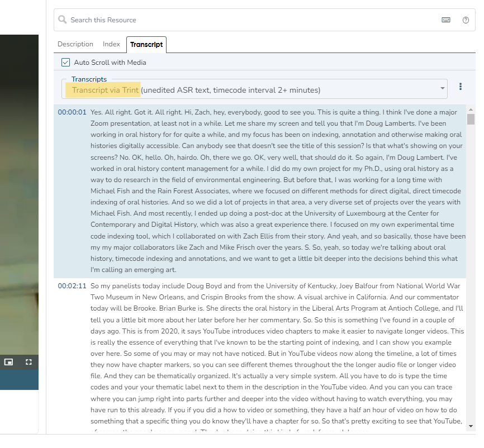Open the Transcripts selection dropdown
The width and height of the screenshot is (484, 448).
(x=252, y=90)
